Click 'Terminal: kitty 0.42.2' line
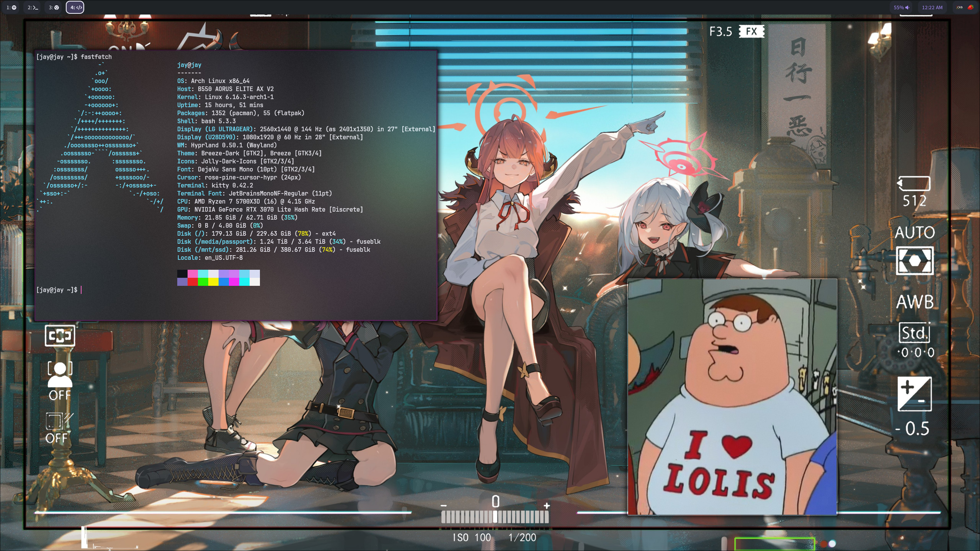 (x=215, y=185)
